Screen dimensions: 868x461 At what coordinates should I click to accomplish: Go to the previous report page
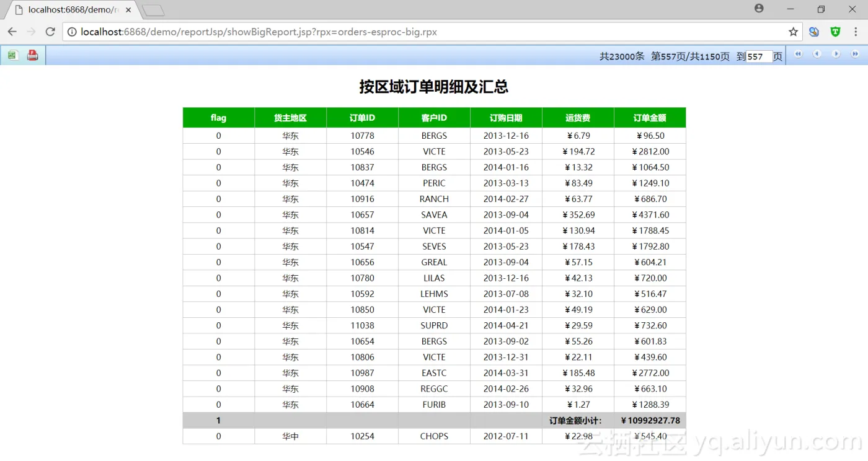817,55
